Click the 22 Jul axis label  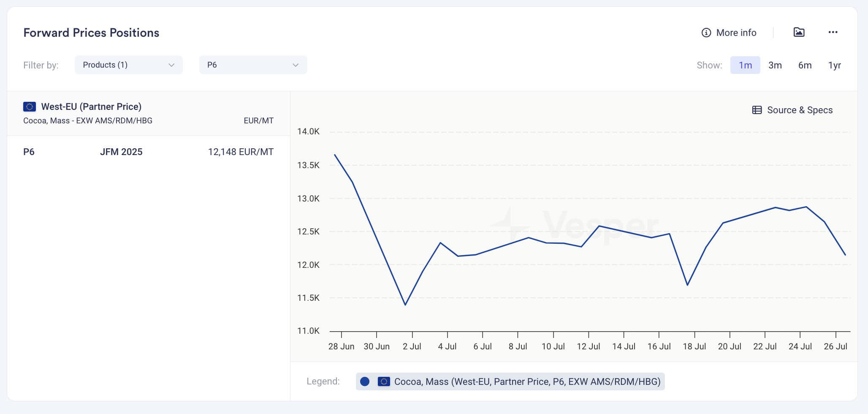765,346
